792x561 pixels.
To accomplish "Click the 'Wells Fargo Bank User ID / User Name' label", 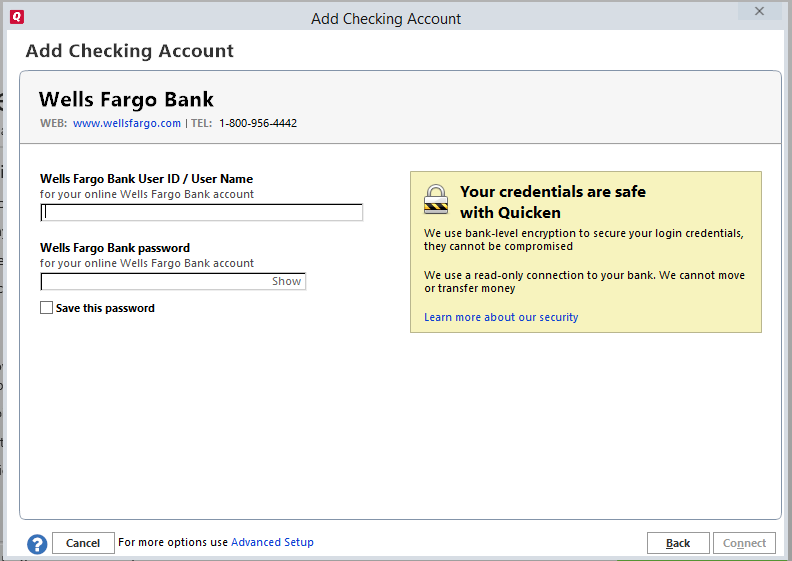I will click(146, 179).
